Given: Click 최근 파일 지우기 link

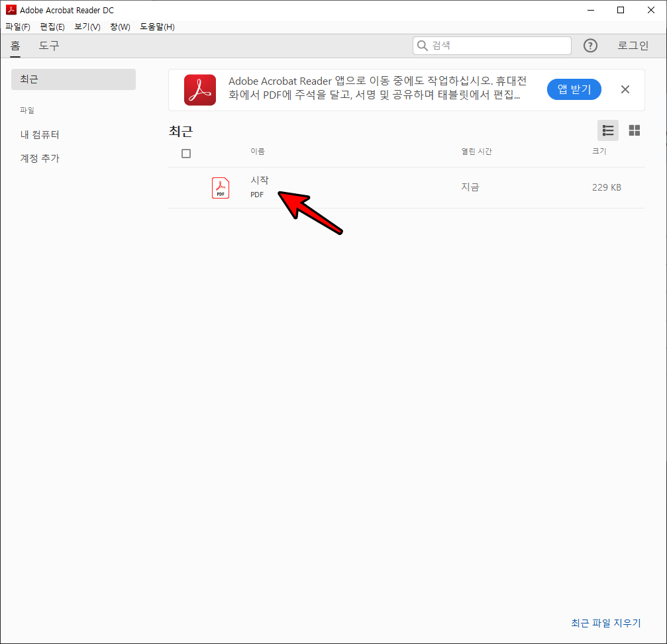Looking at the screenshot, I should coord(606,623).
